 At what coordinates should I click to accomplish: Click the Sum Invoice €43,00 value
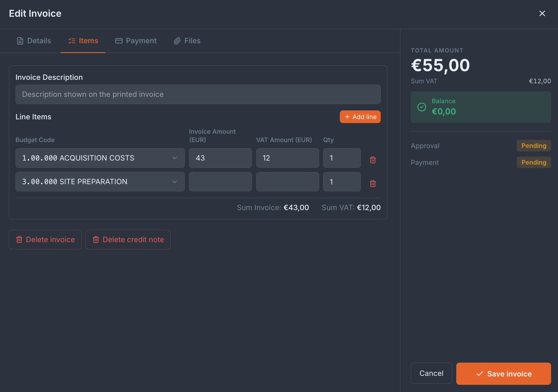(x=296, y=208)
